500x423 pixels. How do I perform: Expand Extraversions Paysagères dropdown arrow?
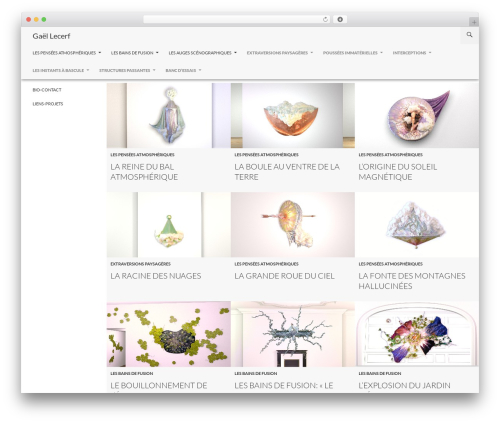click(x=312, y=53)
